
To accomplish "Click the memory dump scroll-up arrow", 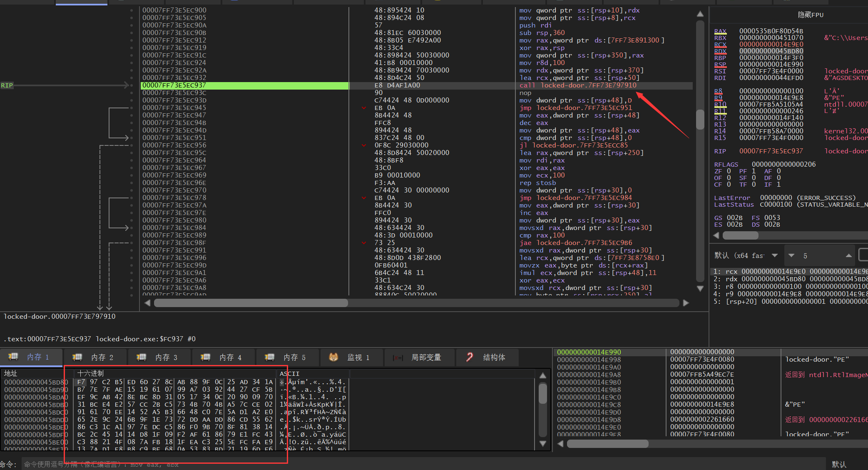I will [543, 375].
